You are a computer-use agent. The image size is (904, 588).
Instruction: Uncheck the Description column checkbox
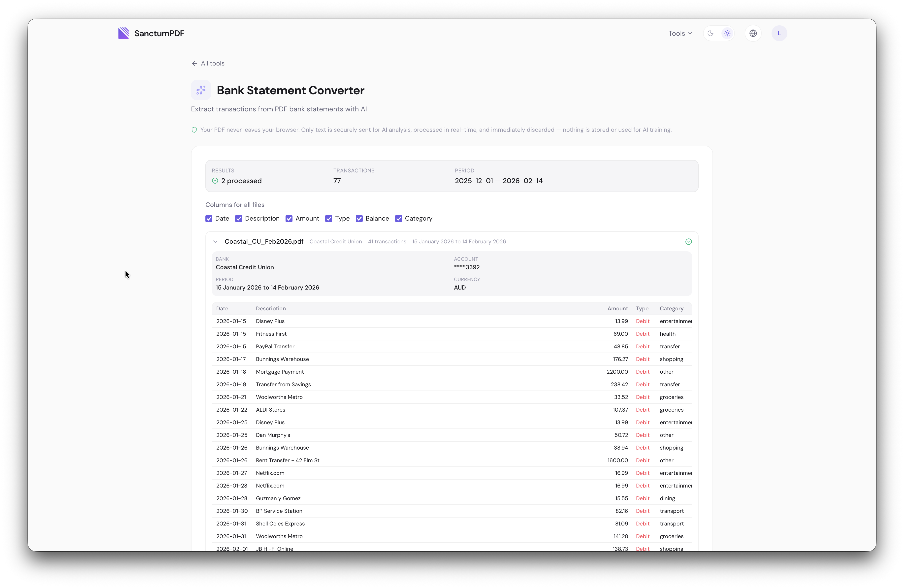click(239, 218)
